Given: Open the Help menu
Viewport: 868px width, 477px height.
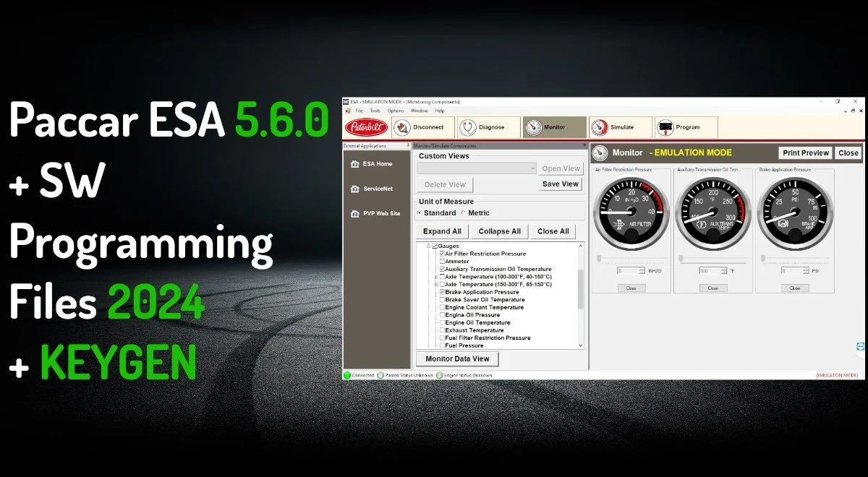Looking at the screenshot, I should tap(440, 111).
